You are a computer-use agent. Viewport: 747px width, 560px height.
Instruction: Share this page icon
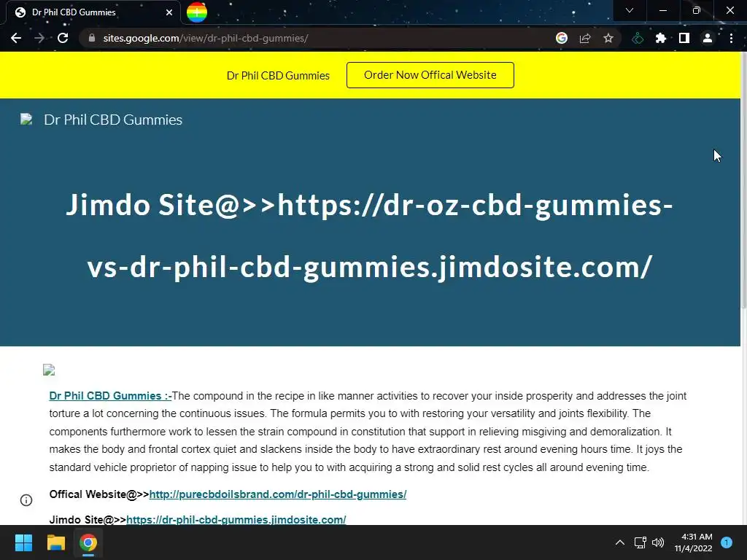point(585,38)
